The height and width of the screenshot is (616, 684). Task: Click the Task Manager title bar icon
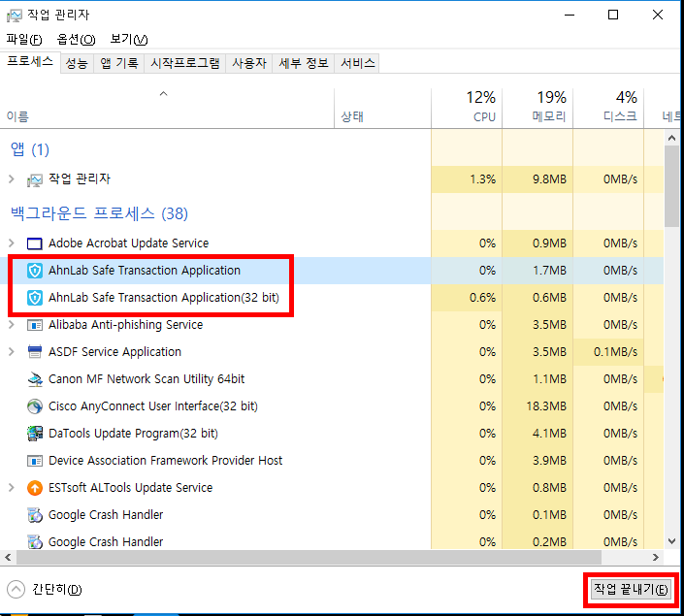(x=15, y=16)
